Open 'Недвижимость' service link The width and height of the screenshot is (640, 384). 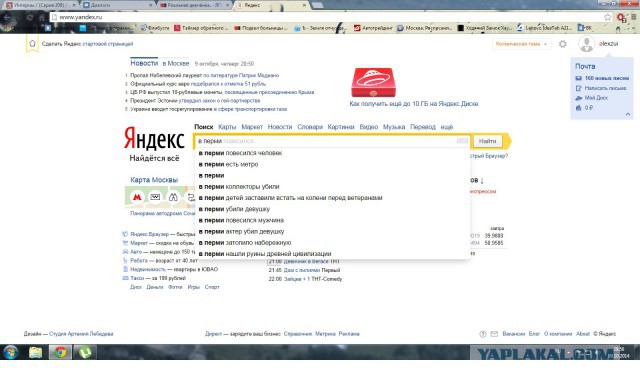pos(148,269)
